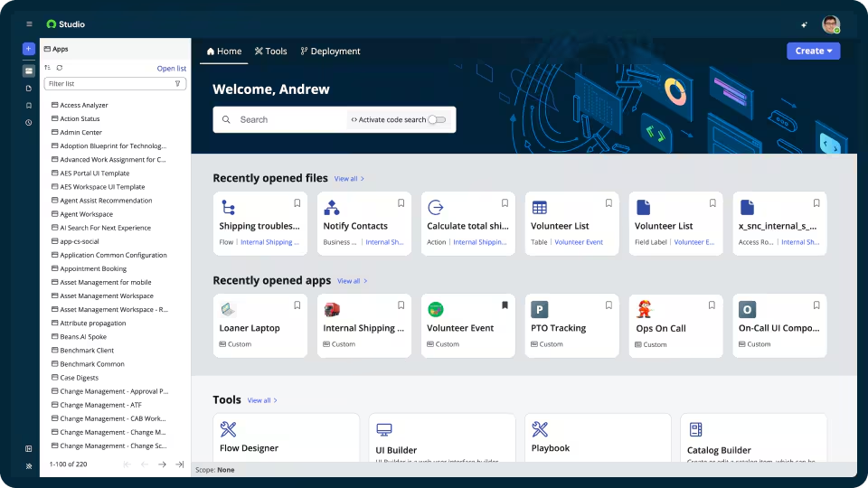Select Appointment Booking in apps list
The height and width of the screenshot is (488, 868).
tap(93, 268)
